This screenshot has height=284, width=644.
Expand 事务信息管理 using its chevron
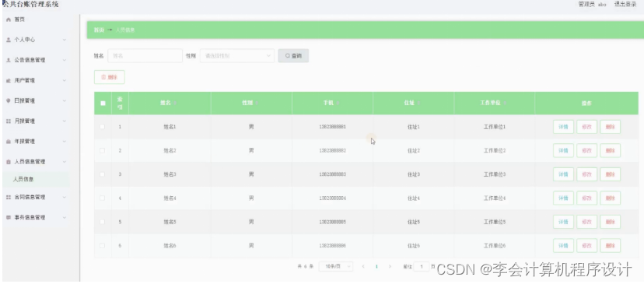coord(65,217)
